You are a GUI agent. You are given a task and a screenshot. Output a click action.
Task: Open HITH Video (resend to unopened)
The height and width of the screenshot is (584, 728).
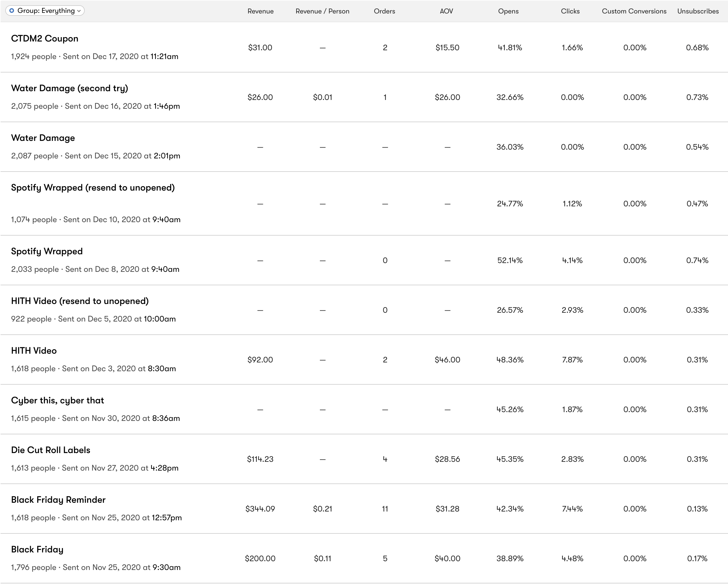tap(80, 301)
